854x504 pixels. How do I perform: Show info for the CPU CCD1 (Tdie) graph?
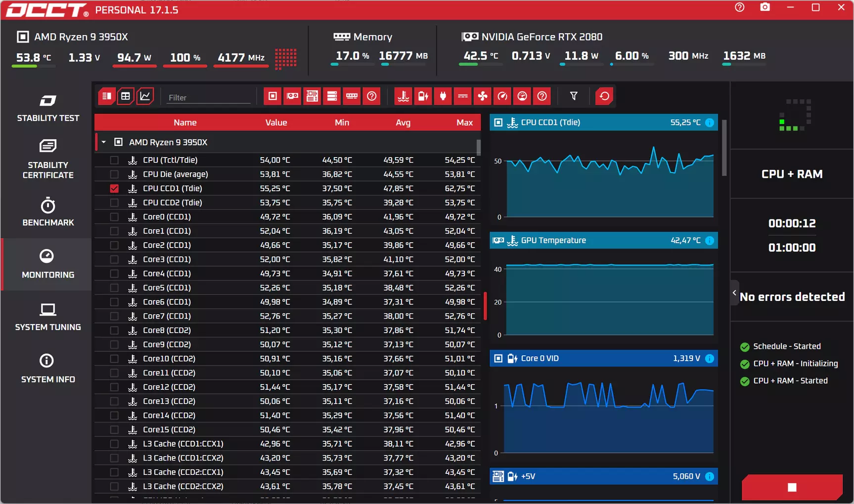[710, 123]
